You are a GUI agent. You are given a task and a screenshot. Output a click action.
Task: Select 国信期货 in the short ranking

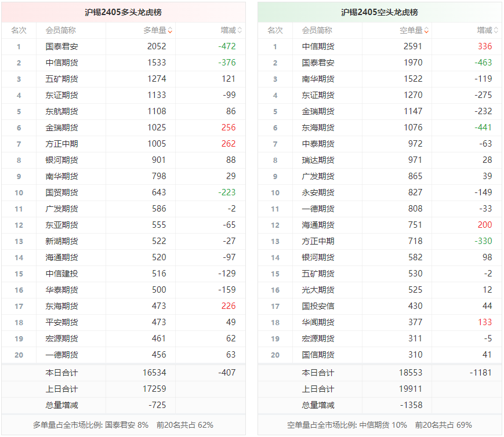[318, 355]
